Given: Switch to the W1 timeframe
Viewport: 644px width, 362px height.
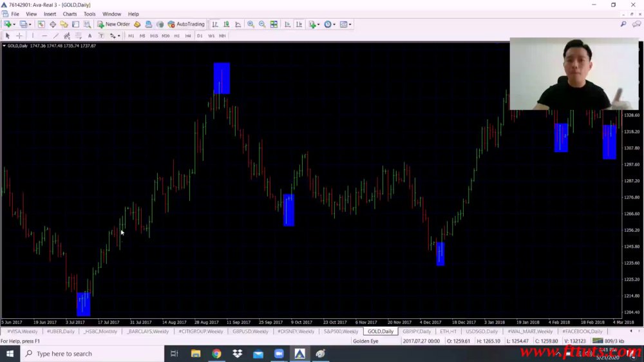Looking at the screenshot, I should click(x=211, y=35).
